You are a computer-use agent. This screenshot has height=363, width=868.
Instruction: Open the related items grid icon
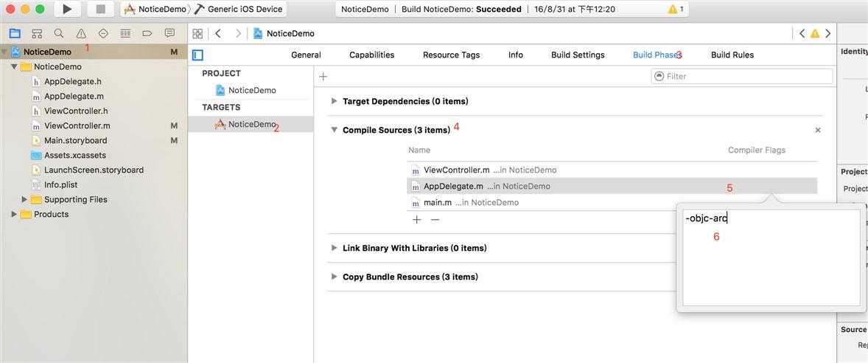pyautogui.click(x=197, y=33)
